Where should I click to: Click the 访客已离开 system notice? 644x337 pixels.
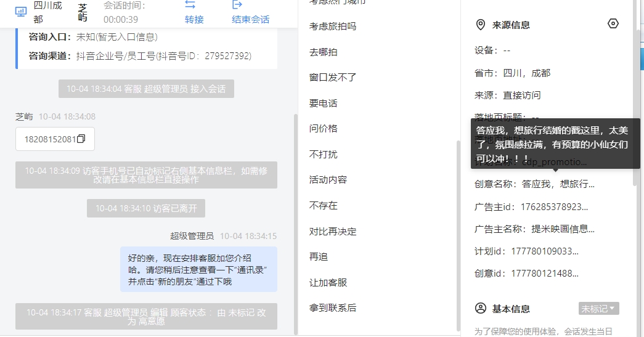click(146, 208)
